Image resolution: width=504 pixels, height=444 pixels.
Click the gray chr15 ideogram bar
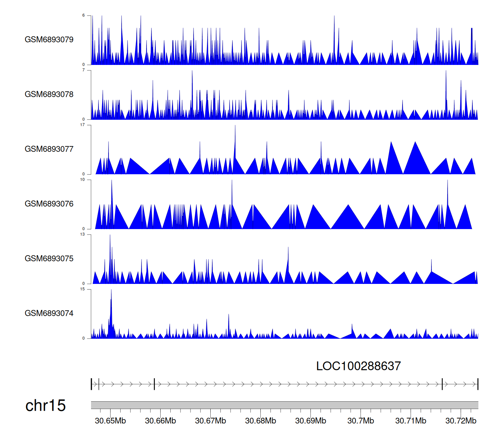(284, 405)
